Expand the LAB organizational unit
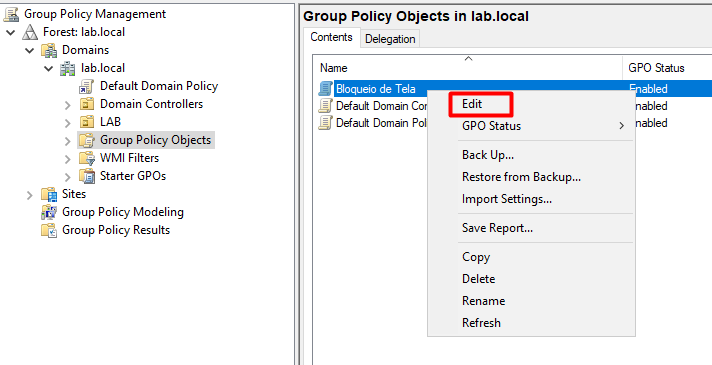 tap(68, 123)
